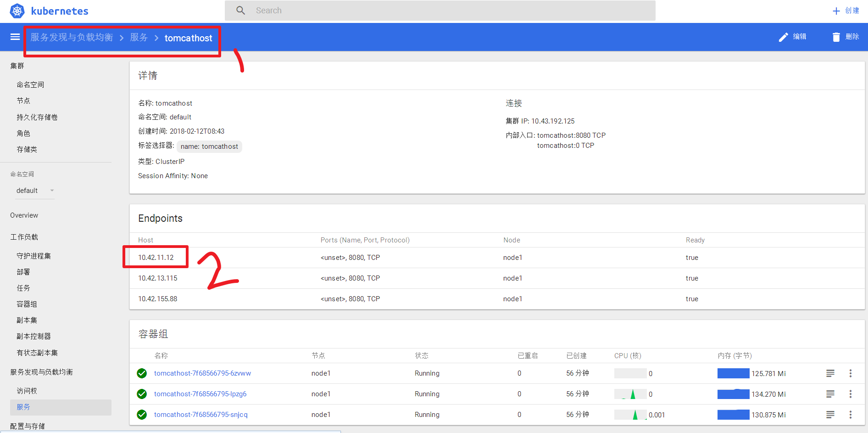The height and width of the screenshot is (433, 868).
Task: Open 有状态副本集 sidebar item
Action: click(37, 353)
